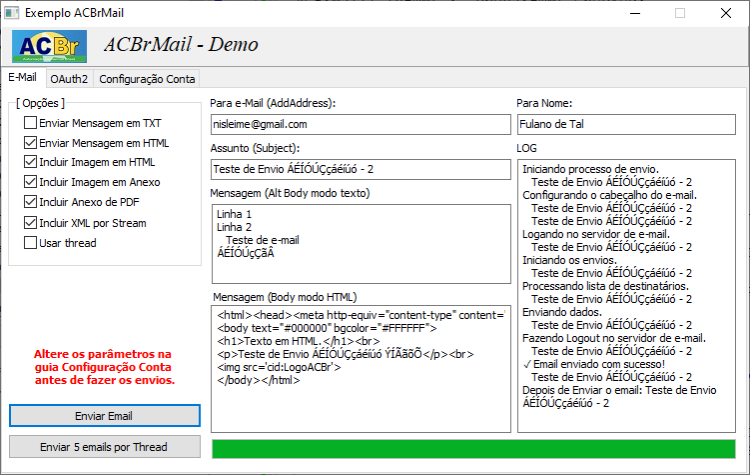Click the '</body></html>' line
750x475 pixels.
(x=258, y=380)
